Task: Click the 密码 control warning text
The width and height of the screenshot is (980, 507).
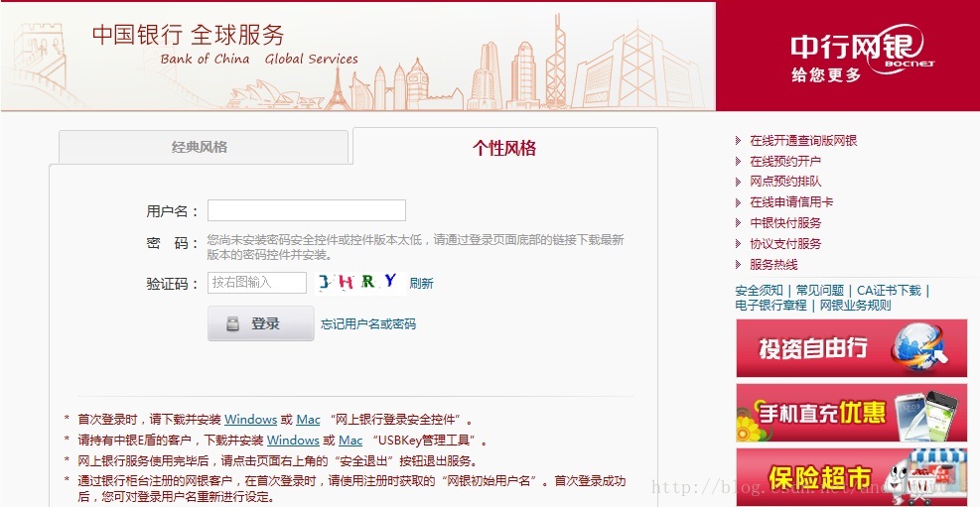Action: pyautogui.click(x=416, y=247)
